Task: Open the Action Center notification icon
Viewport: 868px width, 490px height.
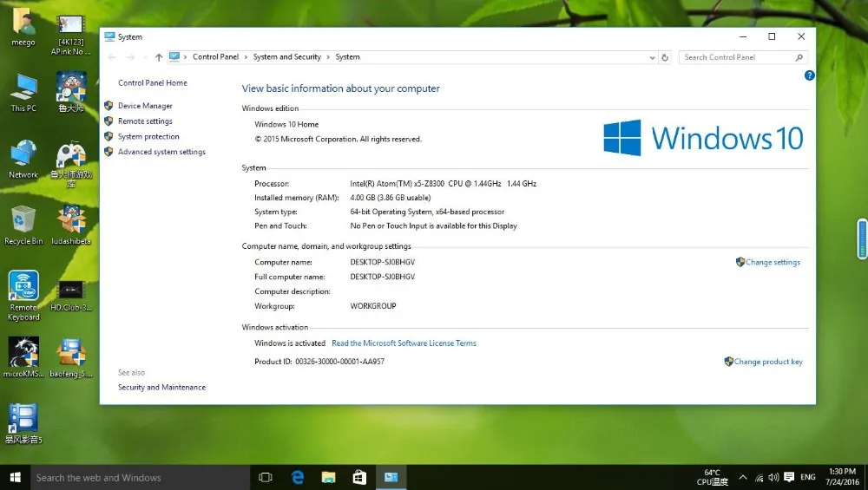Action: (x=789, y=477)
